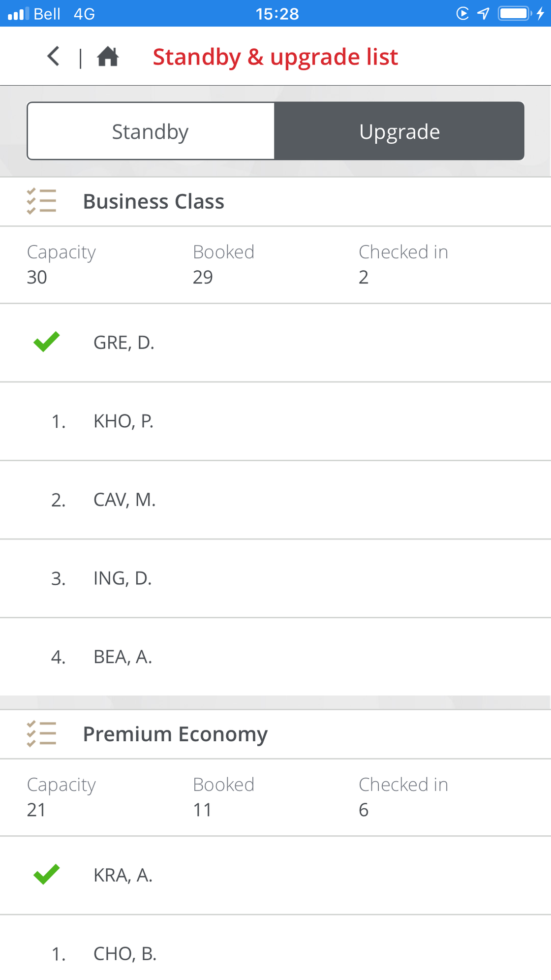Select the Upgrade tab
Image resolution: width=551 pixels, height=980 pixels.
point(399,131)
